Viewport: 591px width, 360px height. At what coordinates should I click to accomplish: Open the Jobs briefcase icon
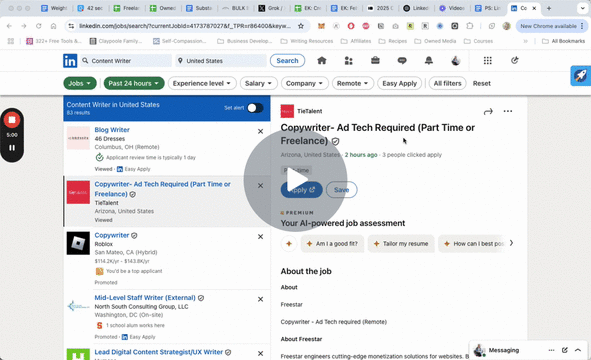(x=375, y=60)
